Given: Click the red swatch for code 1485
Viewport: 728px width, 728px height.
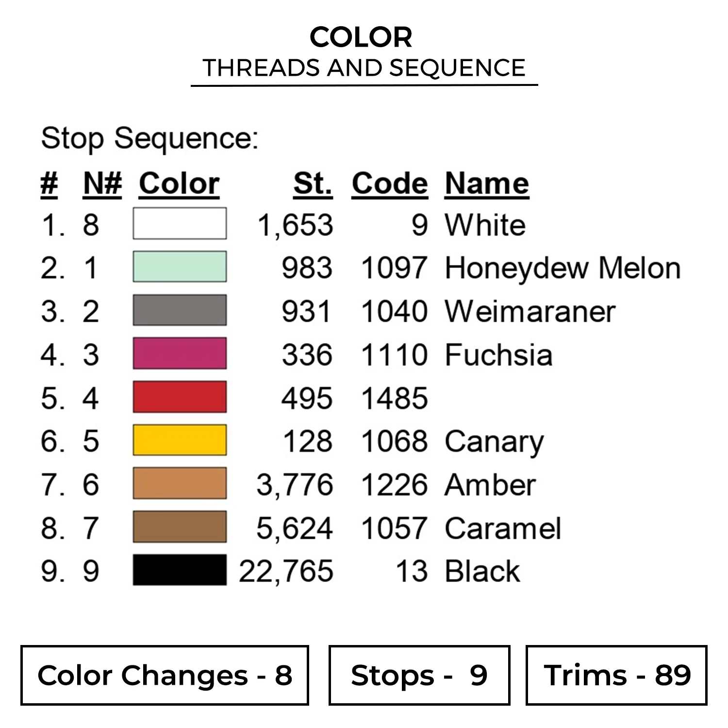Looking at the screenshot, I should (x=180, y=397).
